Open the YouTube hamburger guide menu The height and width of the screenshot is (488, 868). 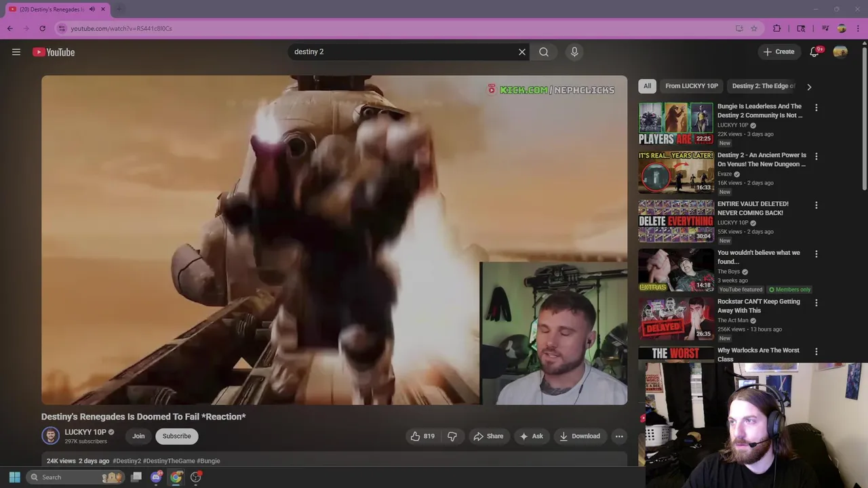pyautogui.click(x=16, y=52)
